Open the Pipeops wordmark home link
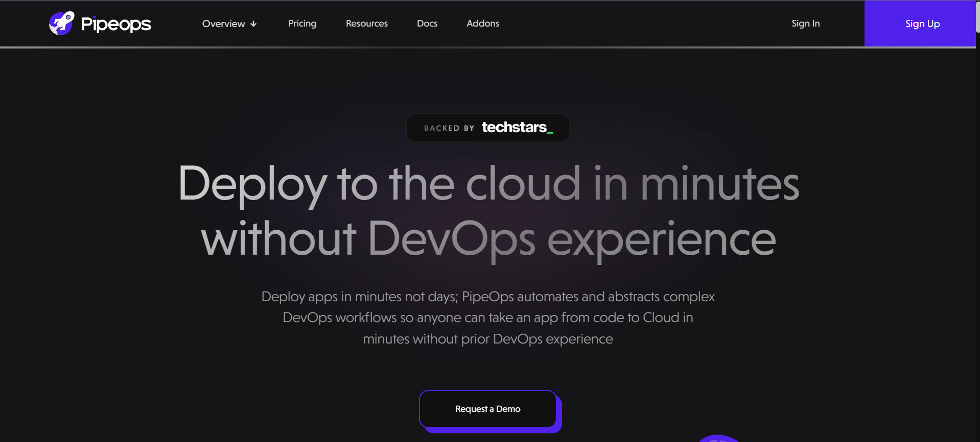 pyautogui.click(x=116, y=24)
